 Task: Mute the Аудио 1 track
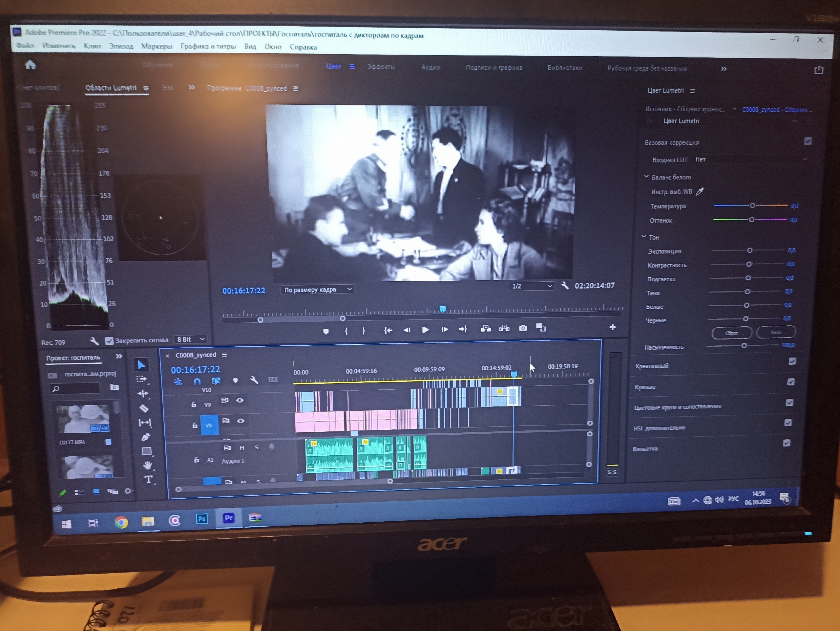coord(242,447)
